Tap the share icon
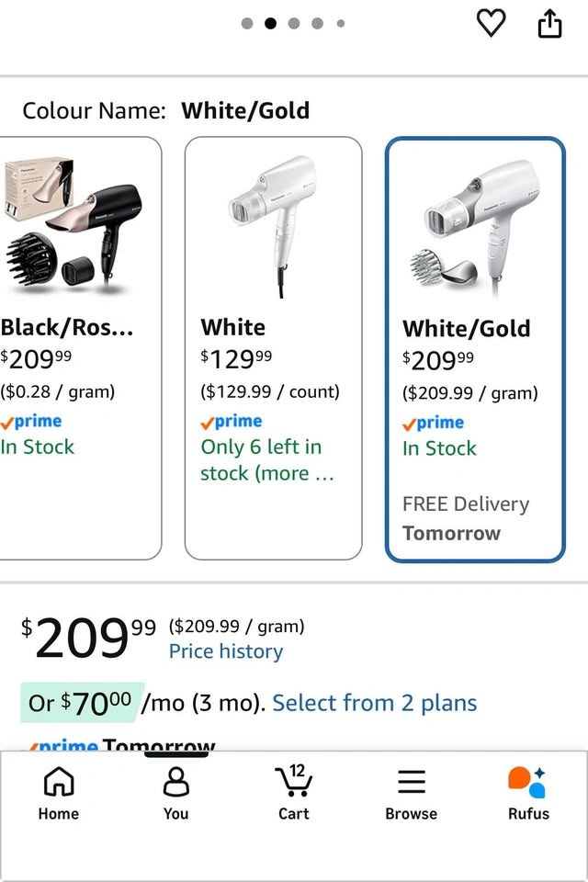This screenshot has width=588, height=882. pos(549,24)
